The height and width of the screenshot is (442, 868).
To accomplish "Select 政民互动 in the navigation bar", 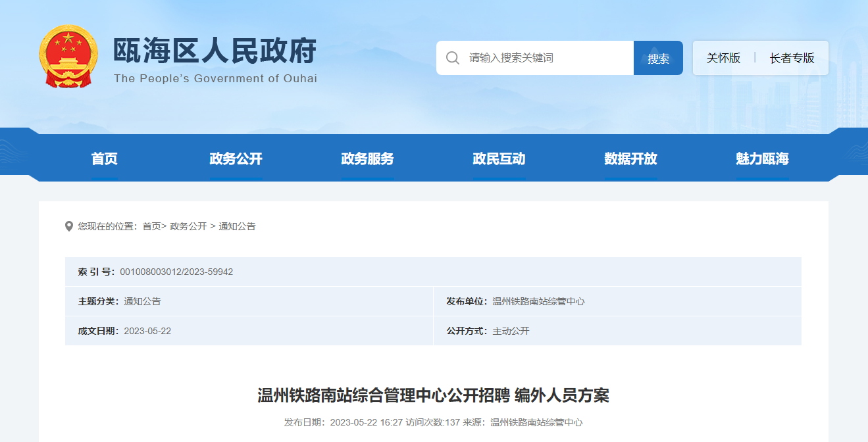I will tap(499, 159).
